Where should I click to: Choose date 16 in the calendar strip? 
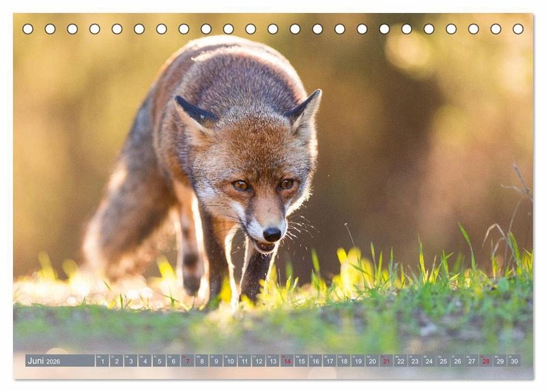point(315,361)
